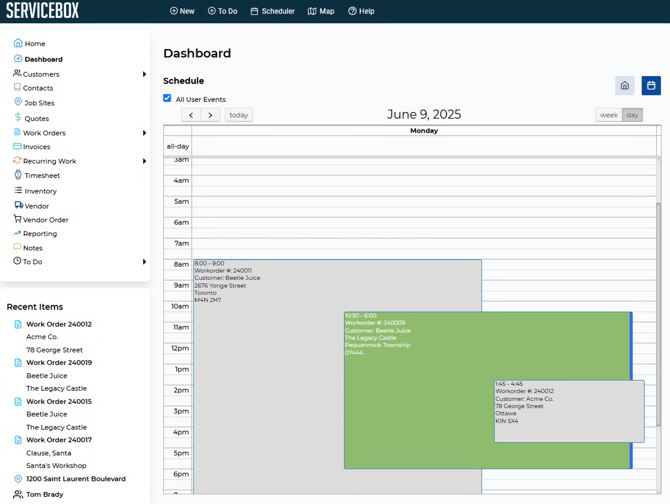Select the Invoices card icon

tap(17, 146)
